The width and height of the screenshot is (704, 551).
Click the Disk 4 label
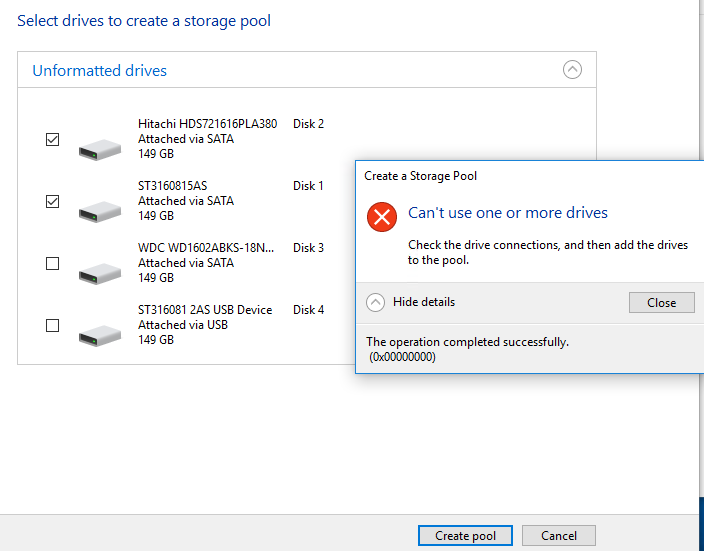click(x=308, y=309)
